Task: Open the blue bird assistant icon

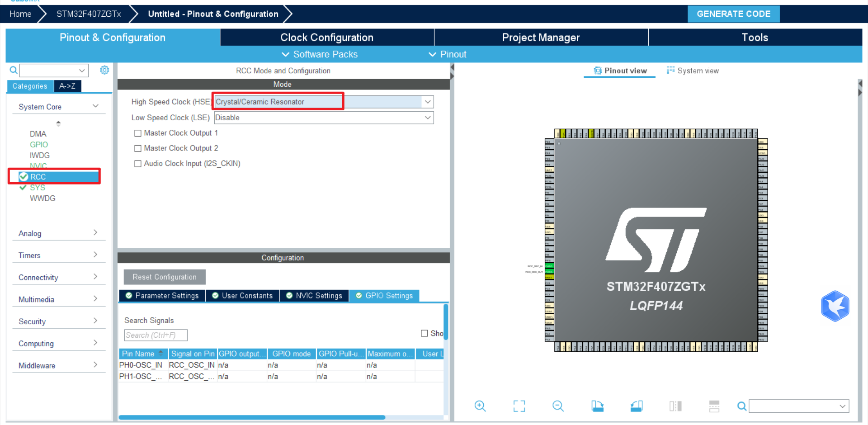Action: pos(835,306)
